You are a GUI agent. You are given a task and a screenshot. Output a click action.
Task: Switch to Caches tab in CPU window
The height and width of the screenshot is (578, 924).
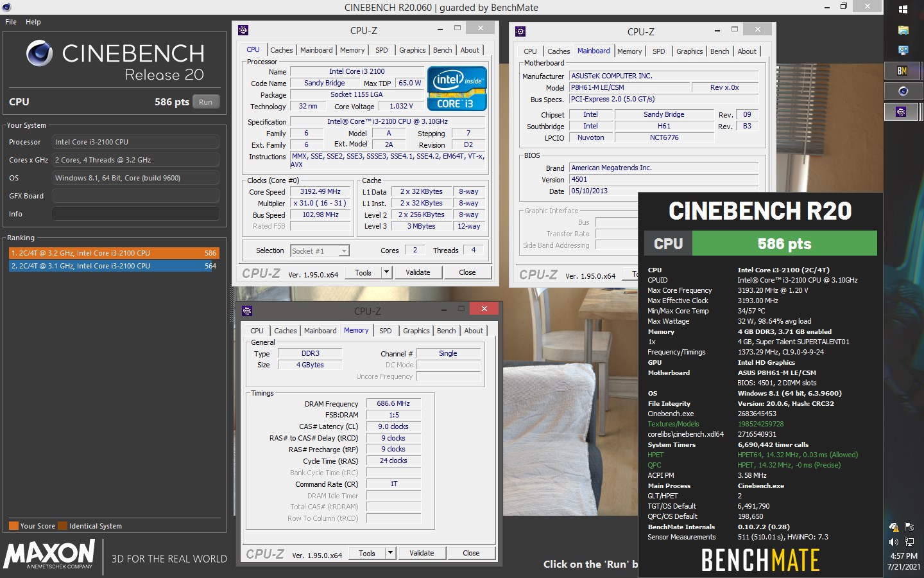[281, 50]
